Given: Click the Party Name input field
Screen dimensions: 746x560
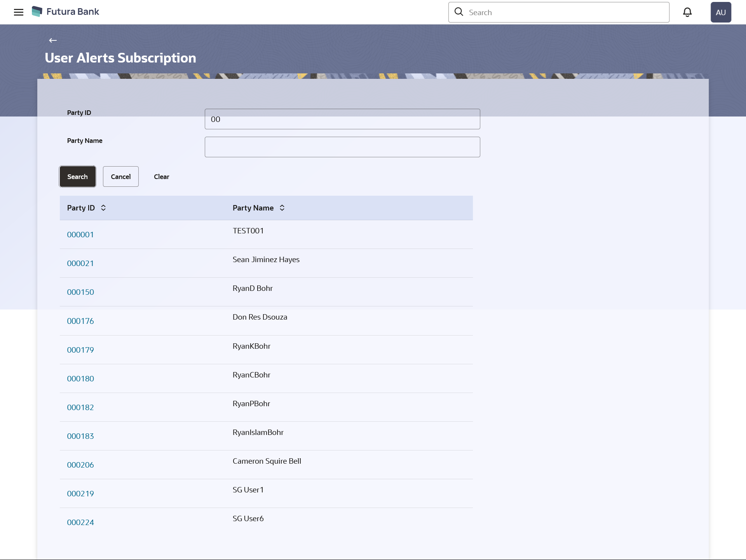Looking at the screenshot, I should pos(342,147).
